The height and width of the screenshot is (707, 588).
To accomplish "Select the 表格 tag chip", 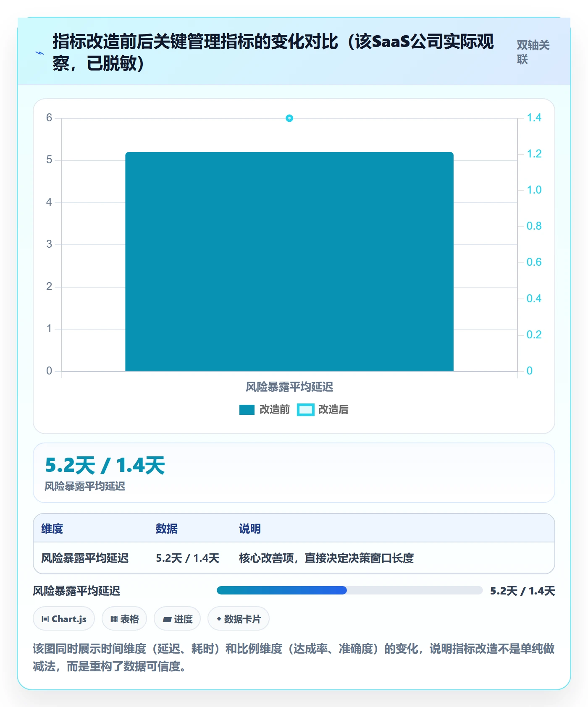I will coord(124,619).
